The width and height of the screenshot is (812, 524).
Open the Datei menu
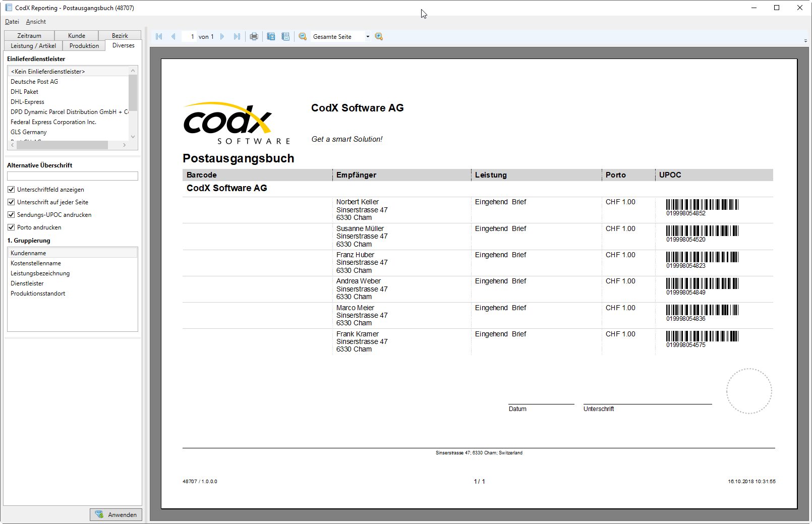pyautogui.click(x=12, y=22)
